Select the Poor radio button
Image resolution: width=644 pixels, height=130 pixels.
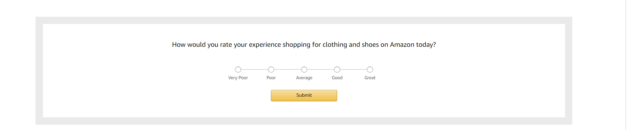[271, 70]
